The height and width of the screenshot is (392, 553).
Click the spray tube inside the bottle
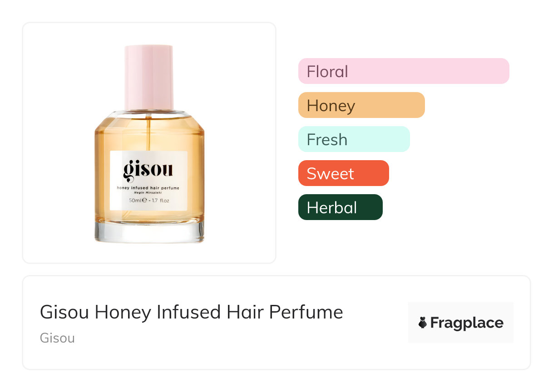pos(148,132)
